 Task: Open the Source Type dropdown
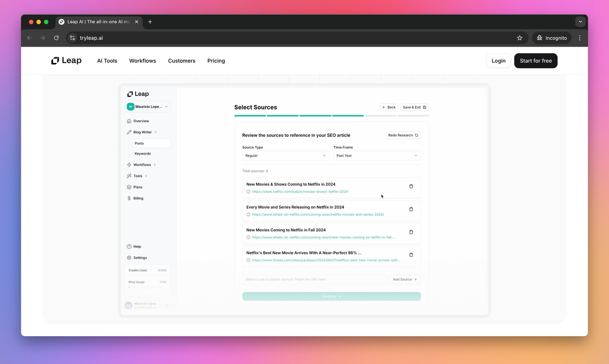286,156
